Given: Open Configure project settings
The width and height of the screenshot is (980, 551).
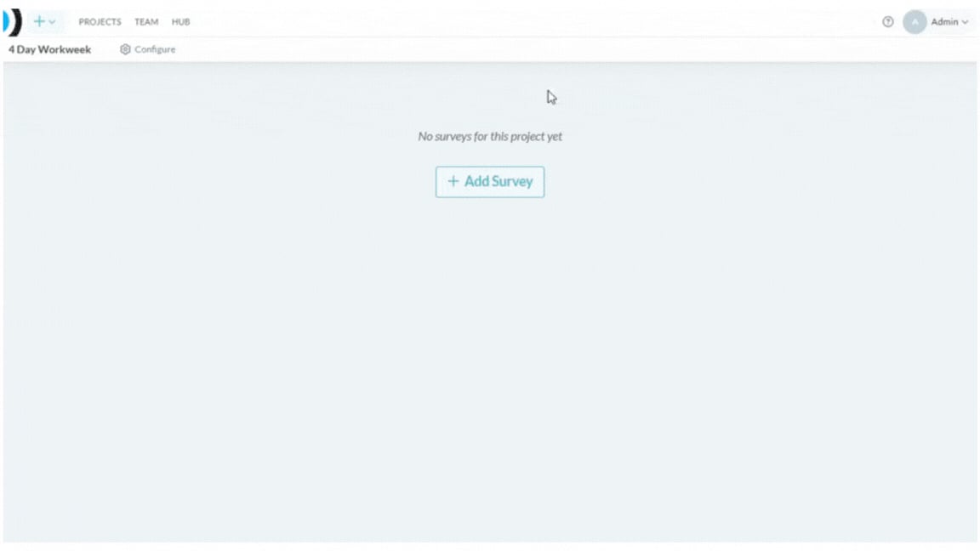Looking at the screenshot, I should tap(147, 49).
